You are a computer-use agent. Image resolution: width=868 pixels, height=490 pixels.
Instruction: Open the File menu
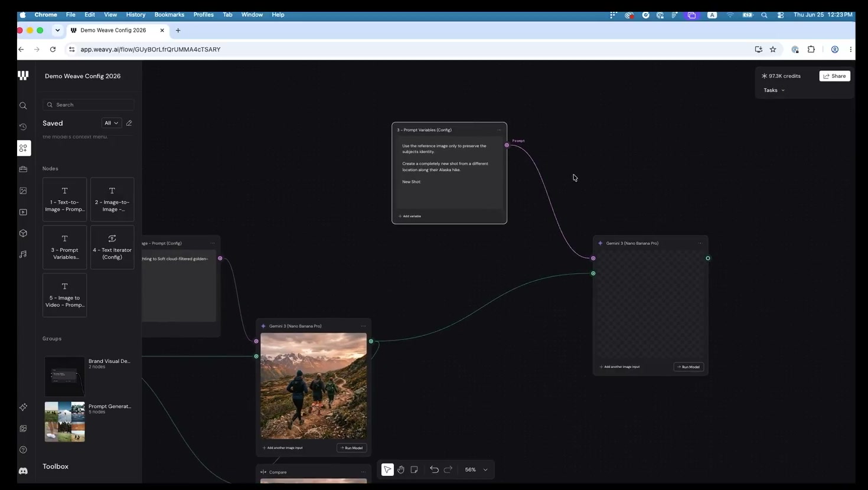pyautogui.click(x=70, y=15)
